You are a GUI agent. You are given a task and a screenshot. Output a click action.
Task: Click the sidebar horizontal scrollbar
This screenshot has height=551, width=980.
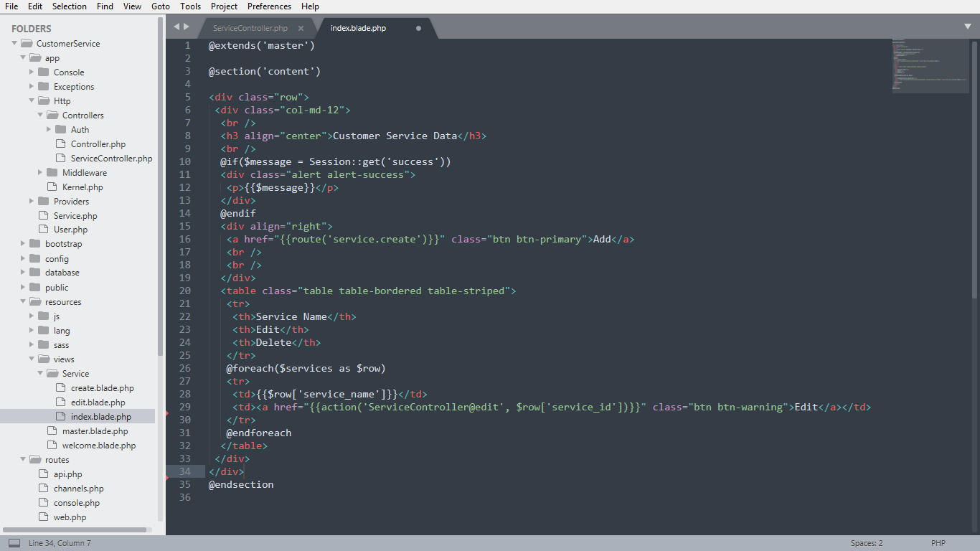75,530
